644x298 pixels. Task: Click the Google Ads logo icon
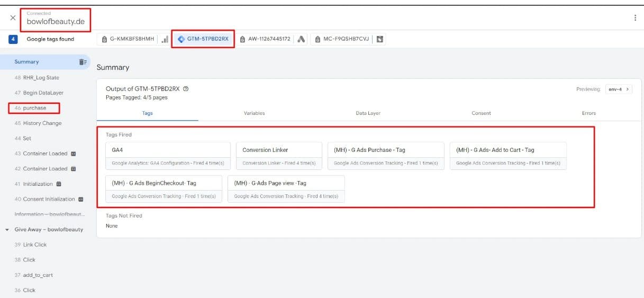coord(301,39)
